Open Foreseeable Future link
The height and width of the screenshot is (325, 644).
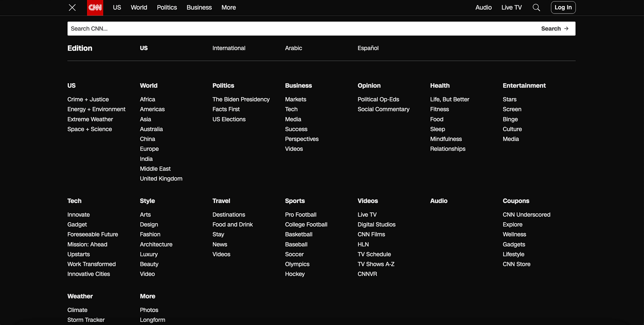[x=93, y=234]
